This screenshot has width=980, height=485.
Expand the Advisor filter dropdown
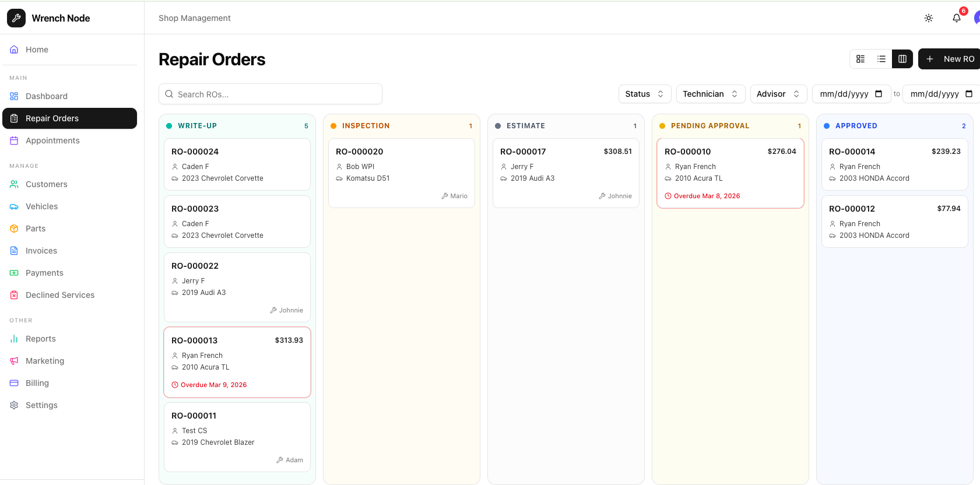pos(778,94)
